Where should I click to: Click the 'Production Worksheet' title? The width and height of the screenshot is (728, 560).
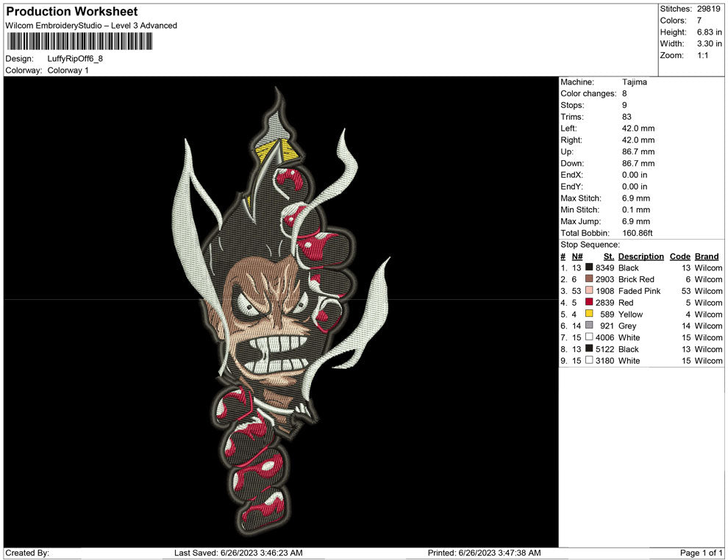pos(72,12)
